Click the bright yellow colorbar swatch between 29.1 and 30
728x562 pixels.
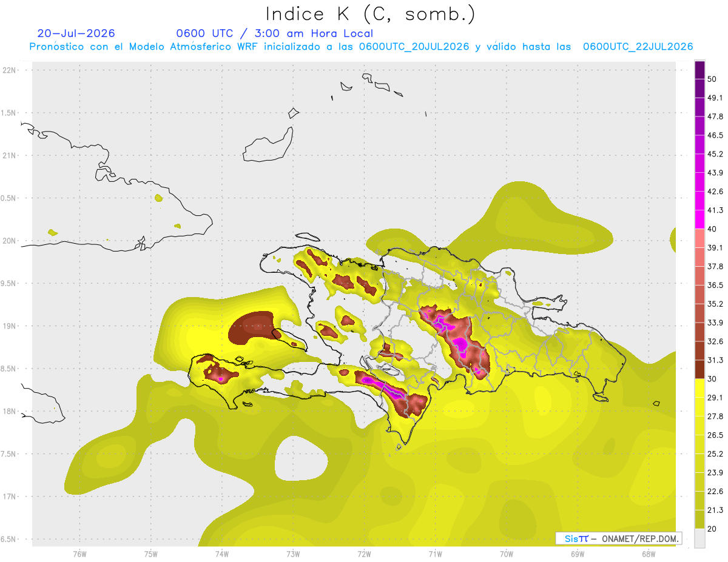[699, 388]
